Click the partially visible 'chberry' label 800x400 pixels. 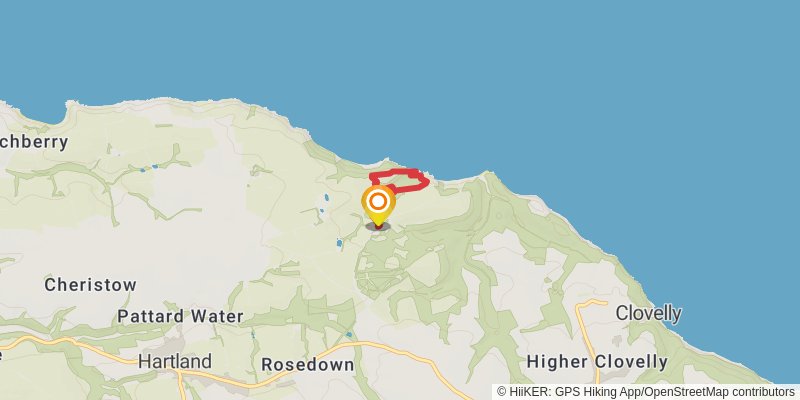point(34,142)
